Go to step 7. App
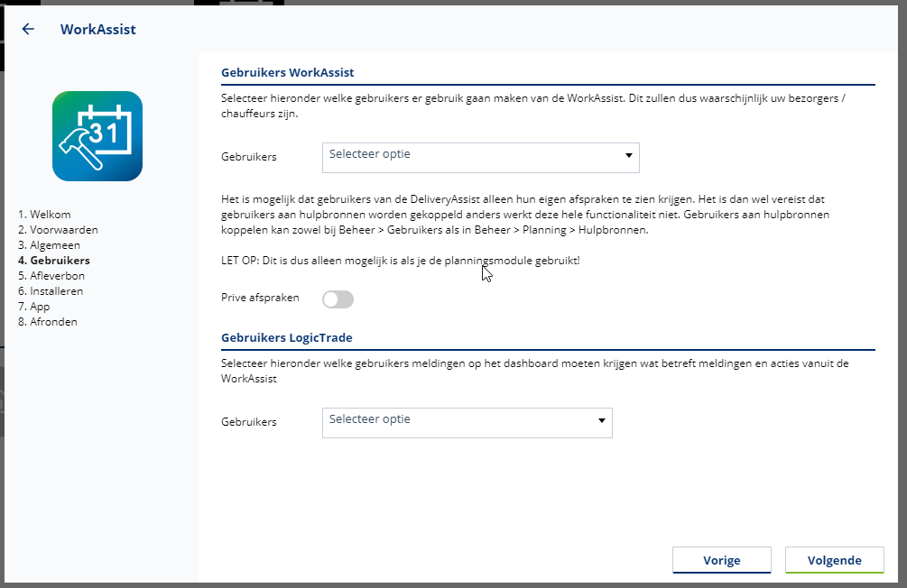 33,307
